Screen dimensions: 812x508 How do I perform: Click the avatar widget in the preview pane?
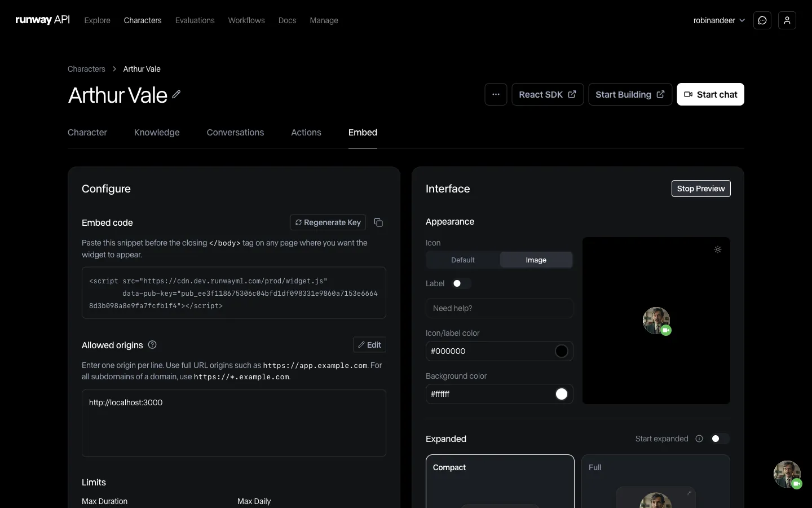click(657, 321)
